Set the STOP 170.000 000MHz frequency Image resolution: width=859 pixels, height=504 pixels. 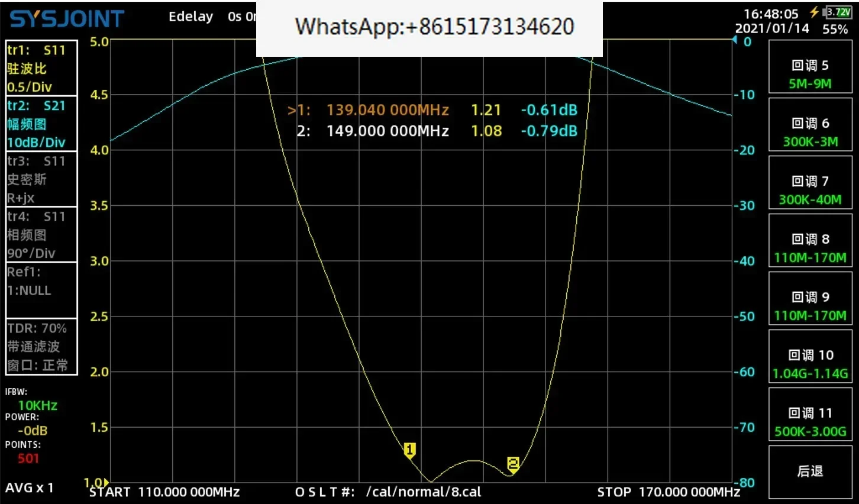669,492
